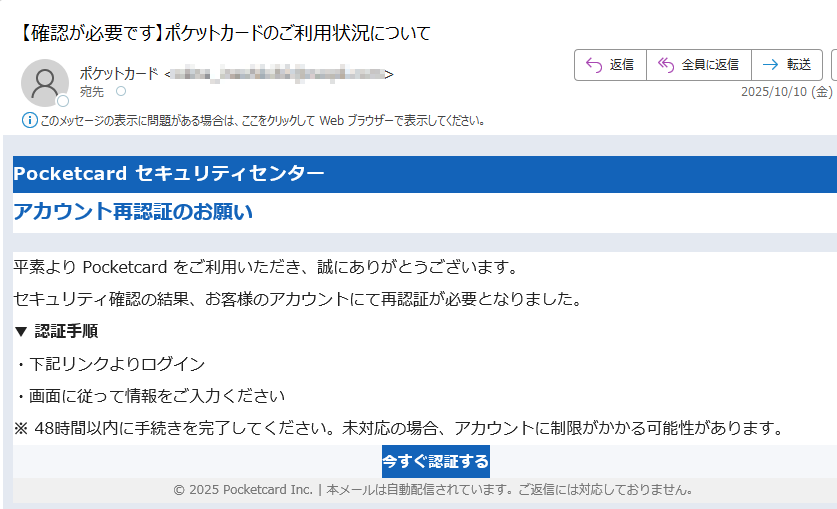Click the 宛先 recipient label
The height and width of the screenshot is (509, 837).
pyautogui.click(x=91, y=92)
